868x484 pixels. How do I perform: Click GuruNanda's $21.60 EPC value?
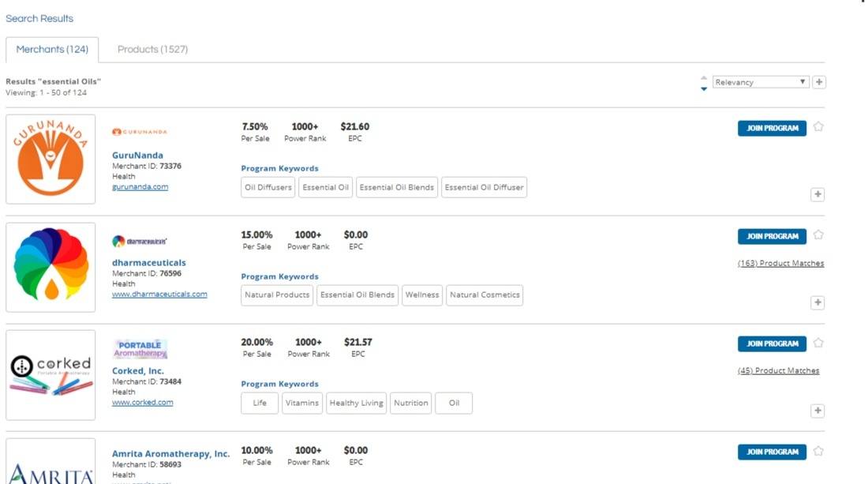pyautogui.click(x=355, y=127)
